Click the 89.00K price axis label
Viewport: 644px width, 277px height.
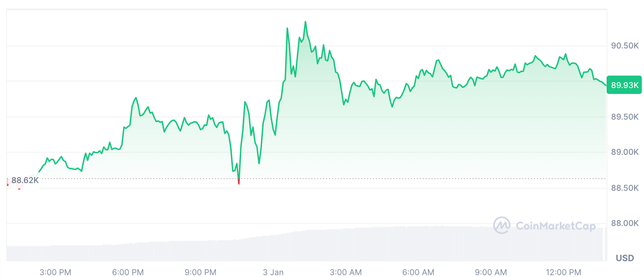pyautogui.click(x=625, y=152)
